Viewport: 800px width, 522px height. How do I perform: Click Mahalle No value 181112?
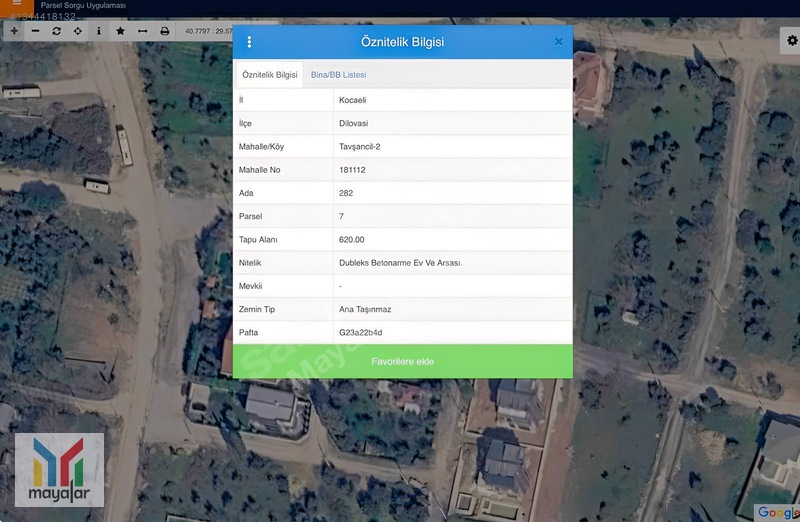pos(352,170)
